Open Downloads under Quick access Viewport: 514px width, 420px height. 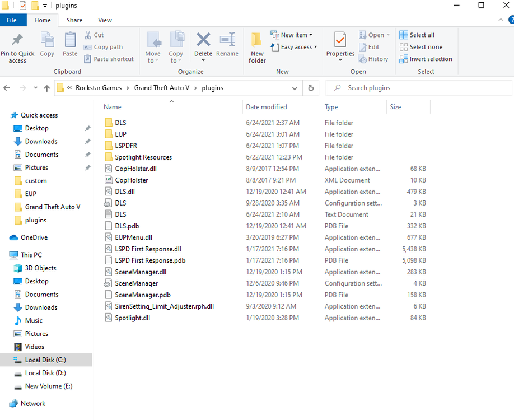pos(41,141)
